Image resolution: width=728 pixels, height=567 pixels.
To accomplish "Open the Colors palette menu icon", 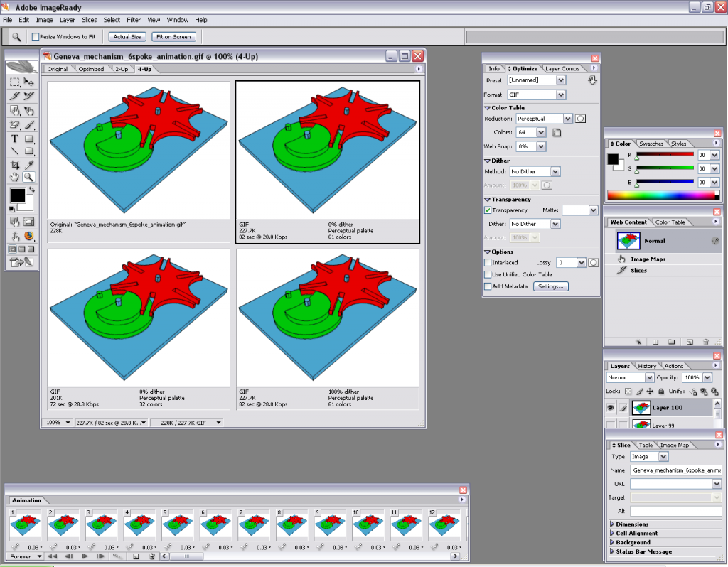I will [557, 133].
